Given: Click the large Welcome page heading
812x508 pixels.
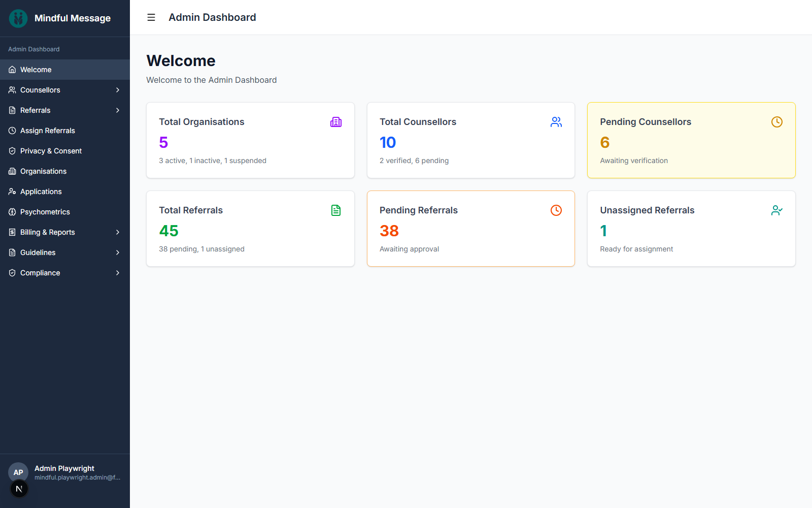Looking at the screenshot, I should point(181,60).
